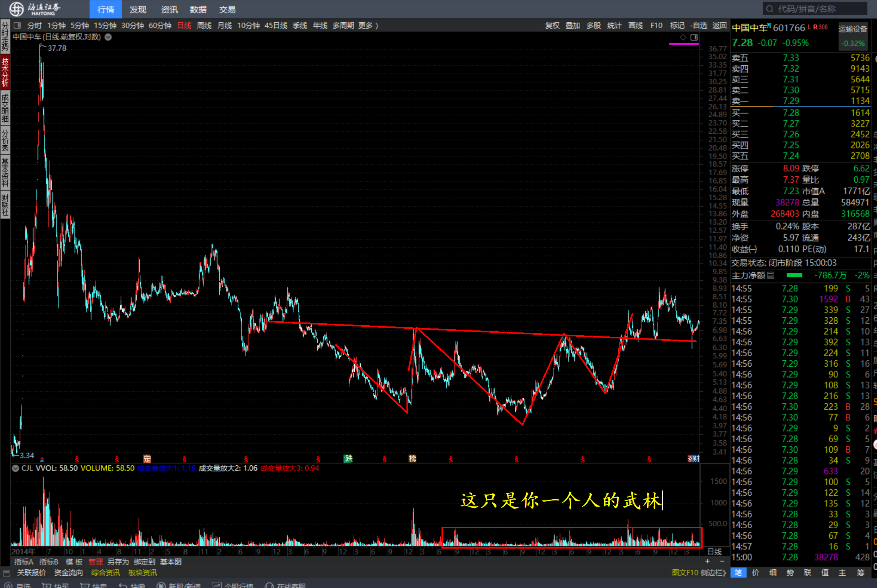Click the 个股行情 chart icon

[x=217, y=585]
